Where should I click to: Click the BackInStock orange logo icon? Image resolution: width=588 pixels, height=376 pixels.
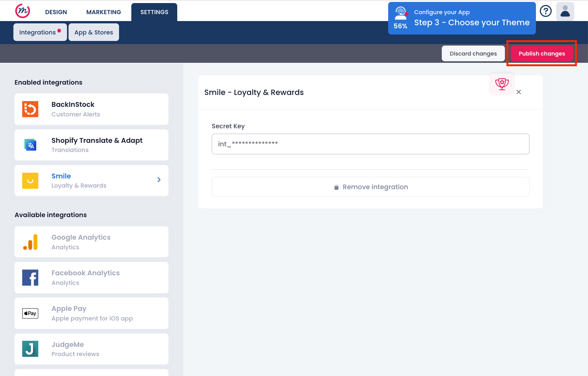pos(30,109)
